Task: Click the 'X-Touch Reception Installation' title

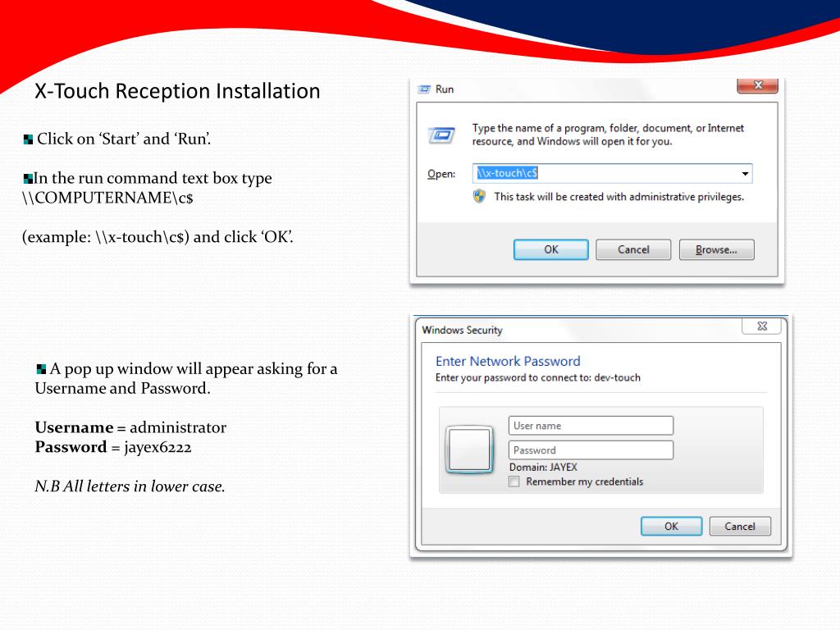Action: 177,91
